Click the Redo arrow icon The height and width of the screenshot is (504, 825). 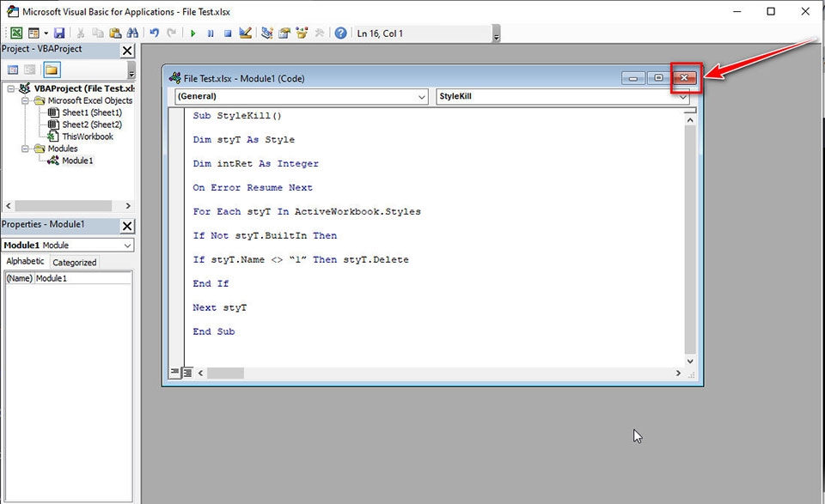(172, 33)
